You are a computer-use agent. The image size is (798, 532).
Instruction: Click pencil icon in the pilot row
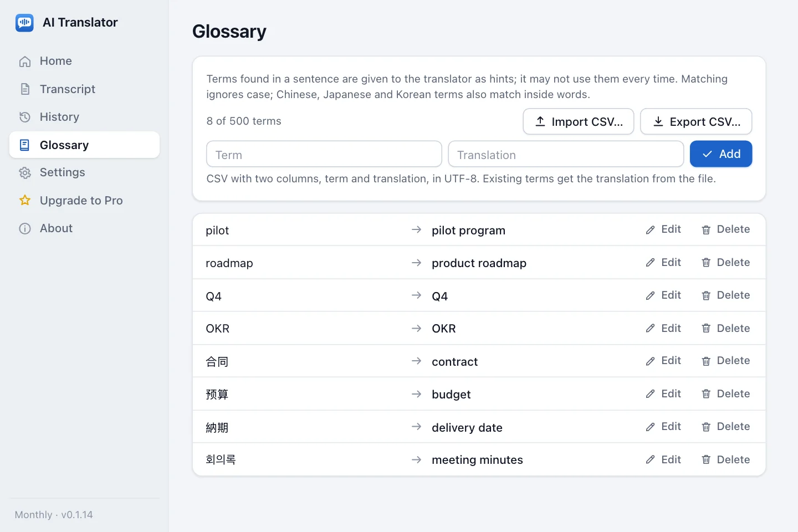(x=651, y=230)
